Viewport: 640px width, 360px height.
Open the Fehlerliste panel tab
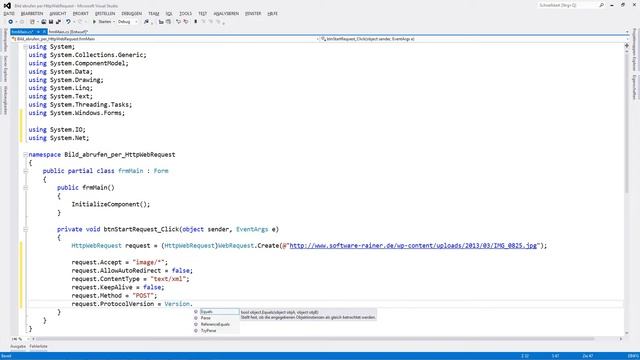tap(38, 347)
